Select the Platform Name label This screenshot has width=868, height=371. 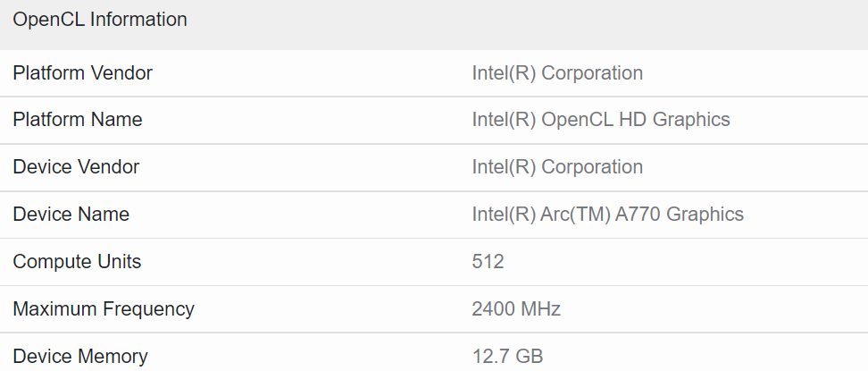[78, 120]
